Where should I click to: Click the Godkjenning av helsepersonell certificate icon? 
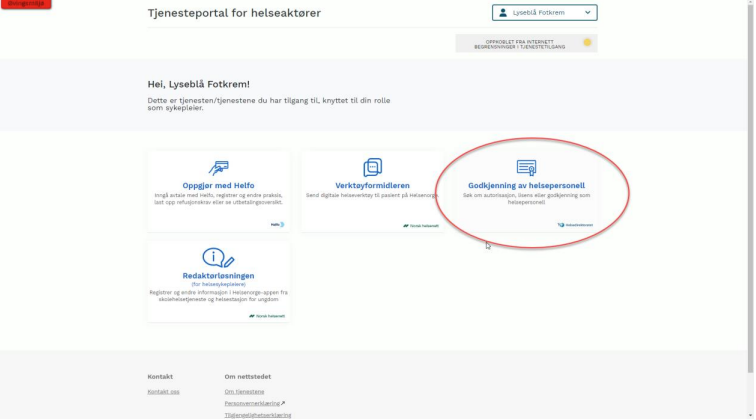526,167
